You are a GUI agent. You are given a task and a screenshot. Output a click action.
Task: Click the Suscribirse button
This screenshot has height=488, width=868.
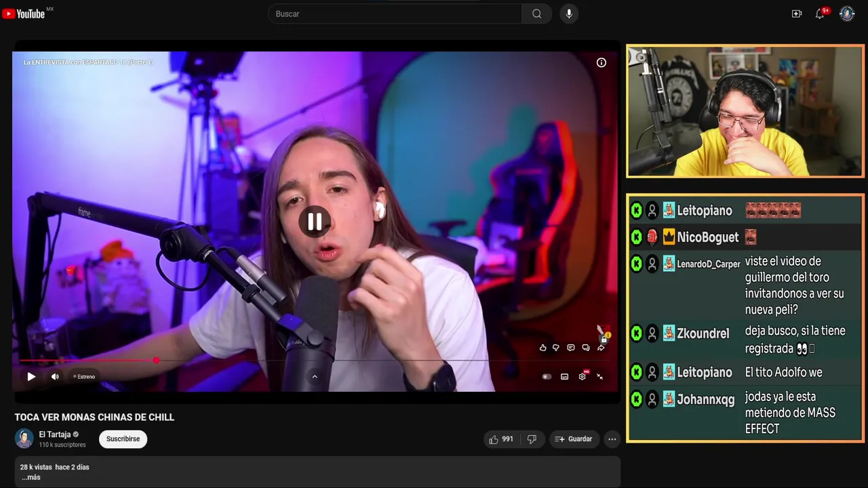pyautogui.click(x=123, y=439)
